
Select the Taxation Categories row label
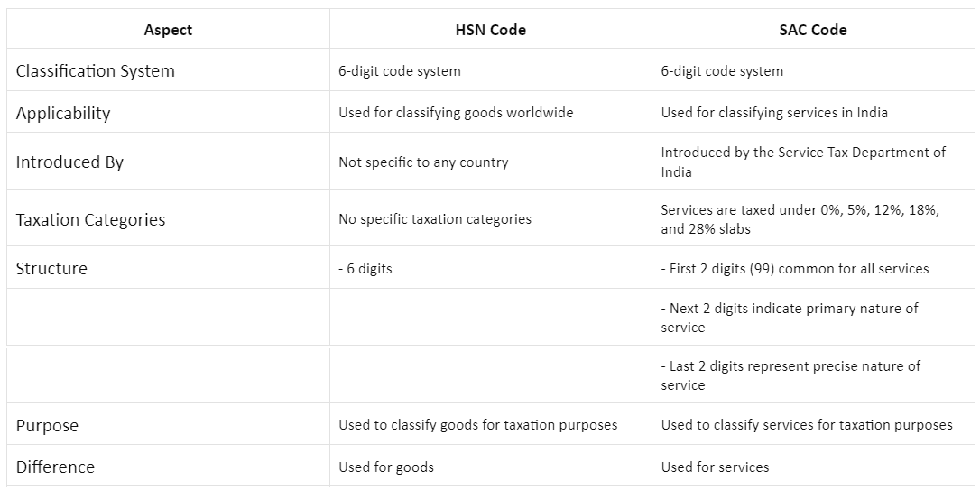tap(90, 219)
